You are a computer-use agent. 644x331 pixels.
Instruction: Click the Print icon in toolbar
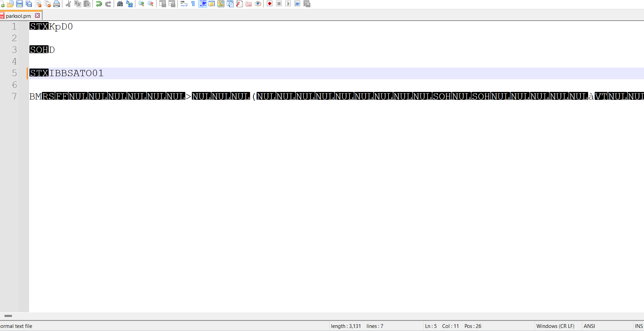(57, 4)
